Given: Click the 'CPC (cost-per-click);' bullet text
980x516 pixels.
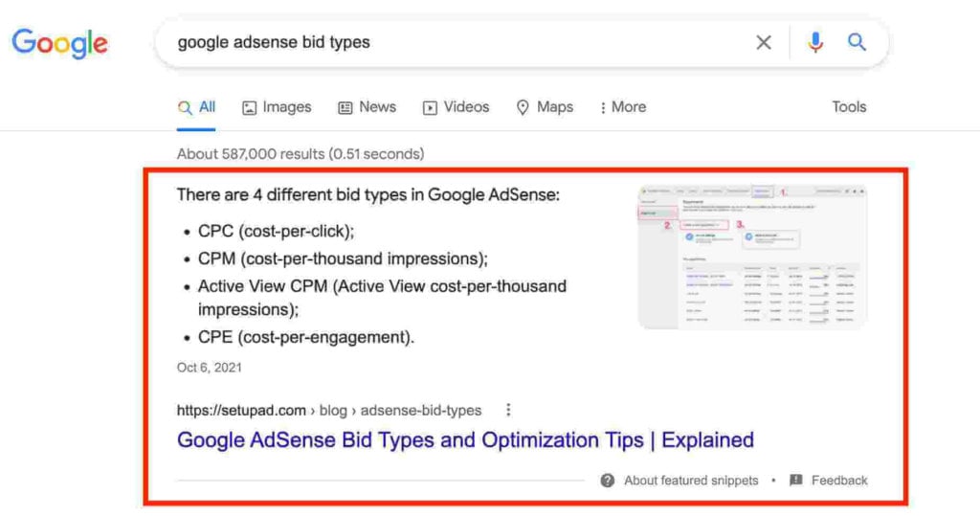Looking at the screenshot, I should tap(277, 232).
